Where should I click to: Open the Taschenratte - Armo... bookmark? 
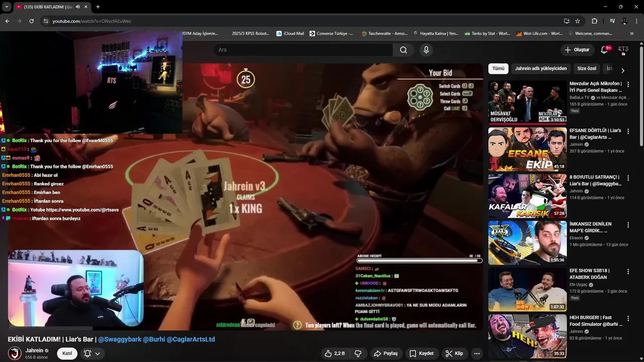tap(384, 34)
